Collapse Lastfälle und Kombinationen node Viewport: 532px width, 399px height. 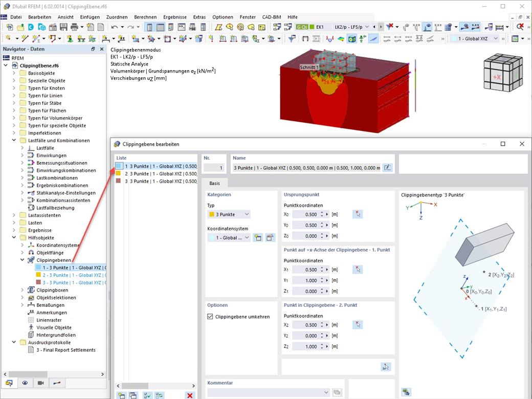click(14, 140)
